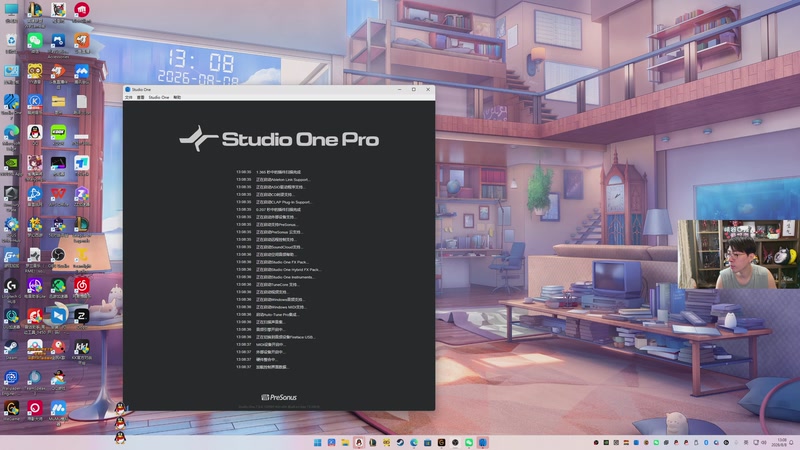Image resolution: width=800 pixels, height=450 pixels.
Task: Launch WeChat from the desktop
Action: pyautogui.click(x=35, y=41)
